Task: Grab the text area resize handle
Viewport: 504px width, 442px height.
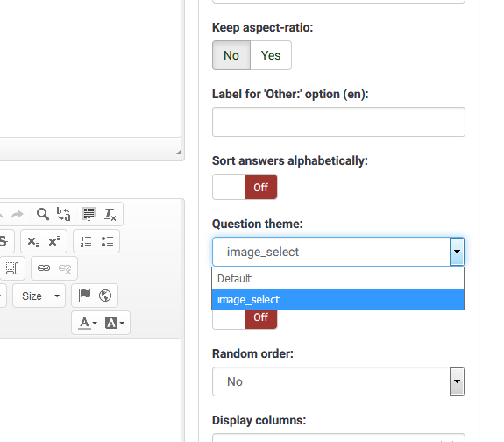Action: point(179,152)
